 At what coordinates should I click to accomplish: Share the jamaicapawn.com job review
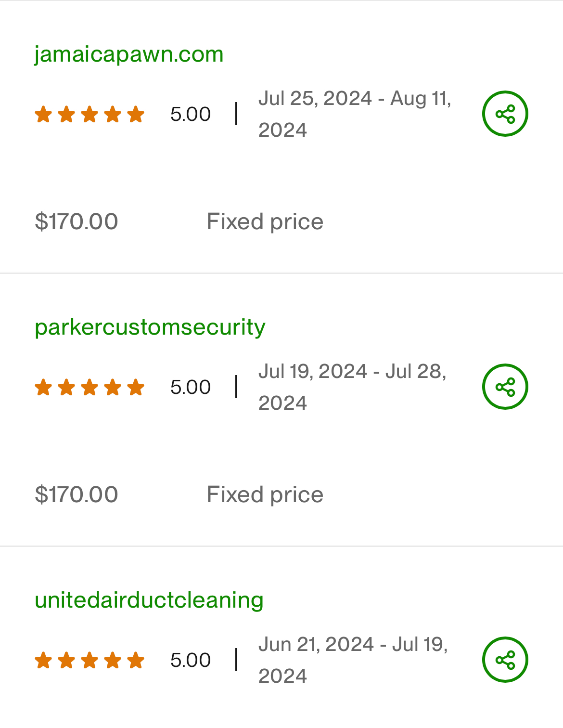(x=505, y=114)
